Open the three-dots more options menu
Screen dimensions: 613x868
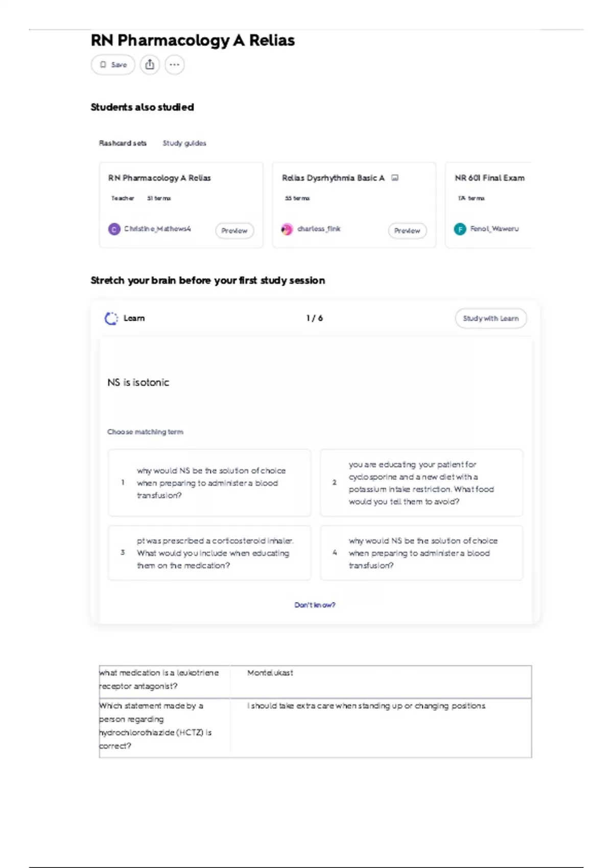tap(175, 65)
